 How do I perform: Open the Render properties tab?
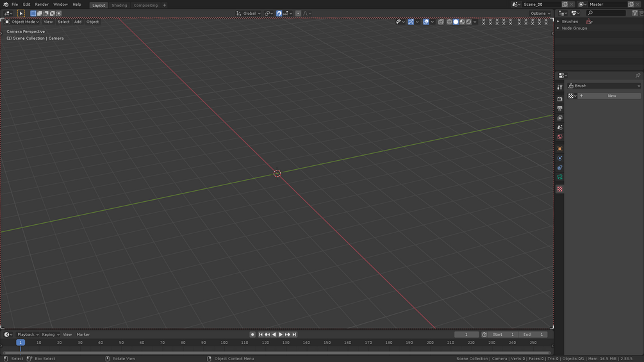(559, 99)
